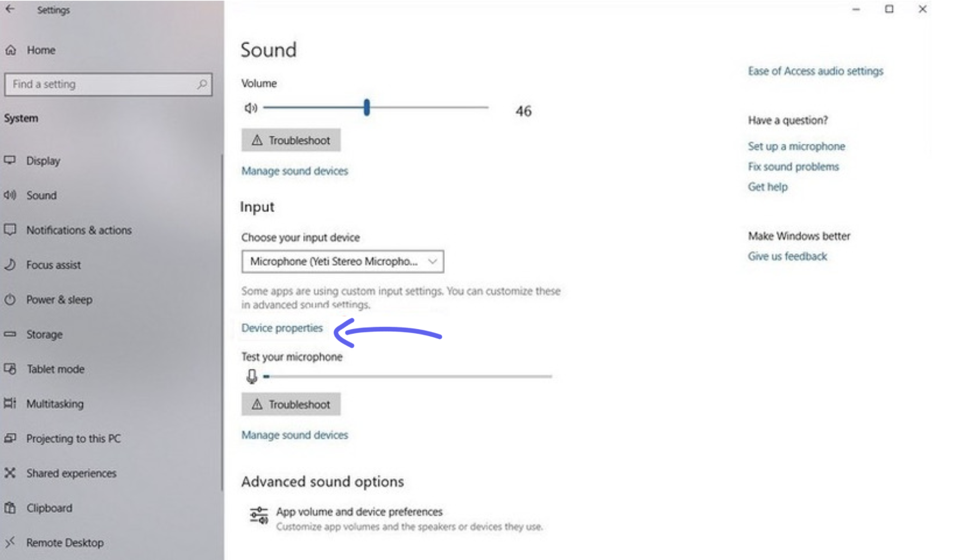This screenshot has height=560, width=954.
Task: Go to Settings Home
Action: (x=40, y=50)
